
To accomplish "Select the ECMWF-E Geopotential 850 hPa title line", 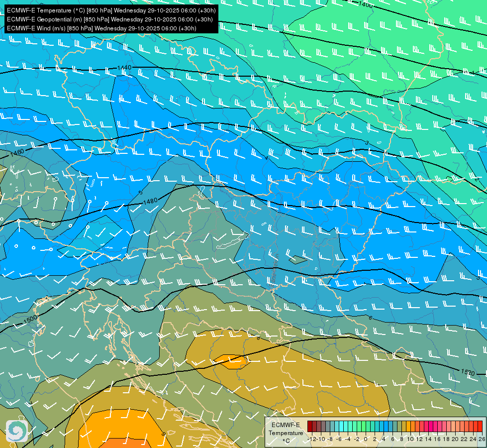I will [x=109, y=19].
